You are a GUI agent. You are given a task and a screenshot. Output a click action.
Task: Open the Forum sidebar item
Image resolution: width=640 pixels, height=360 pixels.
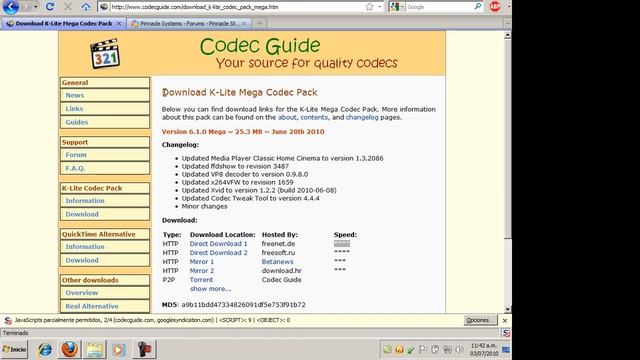click(105, 155)
